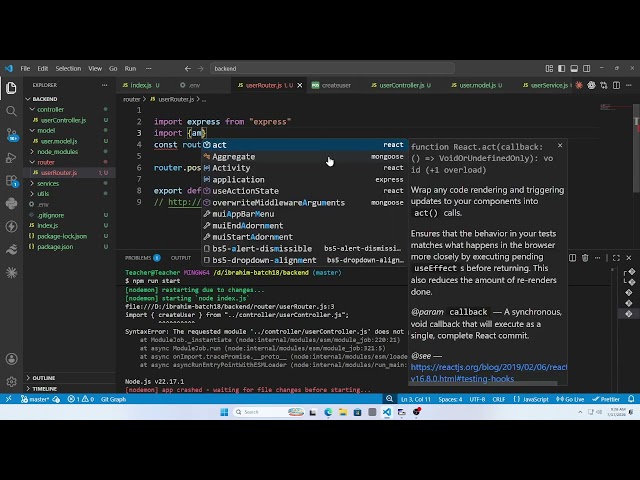Screen dimensions: 640x480
Task: Click the backend command center search box
Action: pos(332,69)
